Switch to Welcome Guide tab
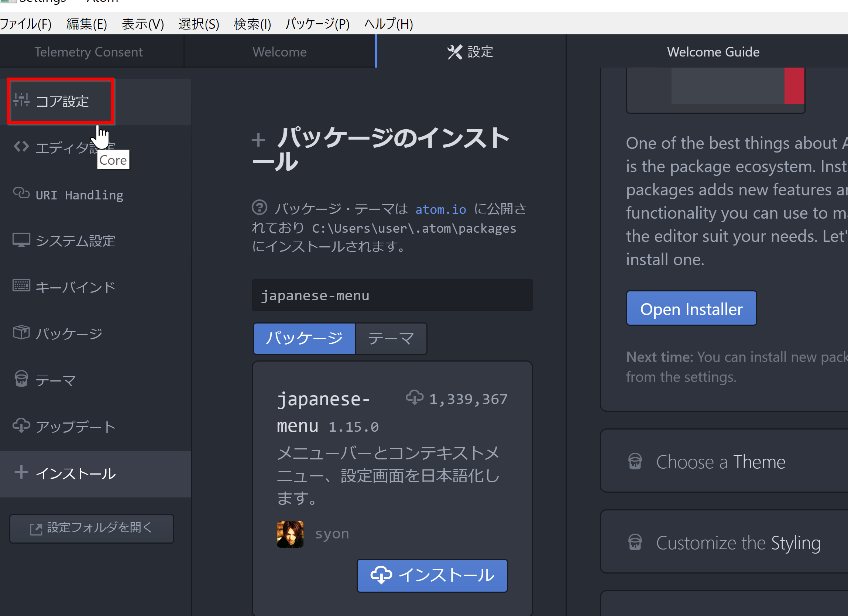Screen dimensions: 848x616 tap(713, 52)
